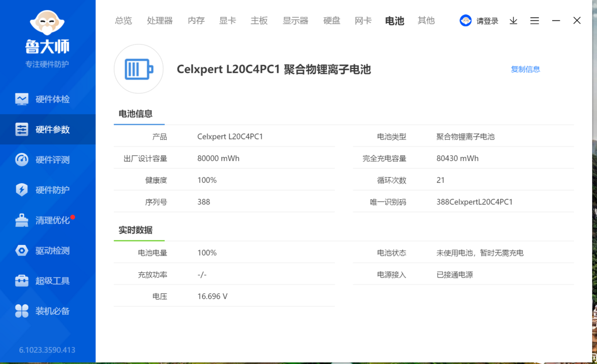Open 清理优化 cleanup brush icon
This screenshot has height=364, width=597.
[22, 220]
